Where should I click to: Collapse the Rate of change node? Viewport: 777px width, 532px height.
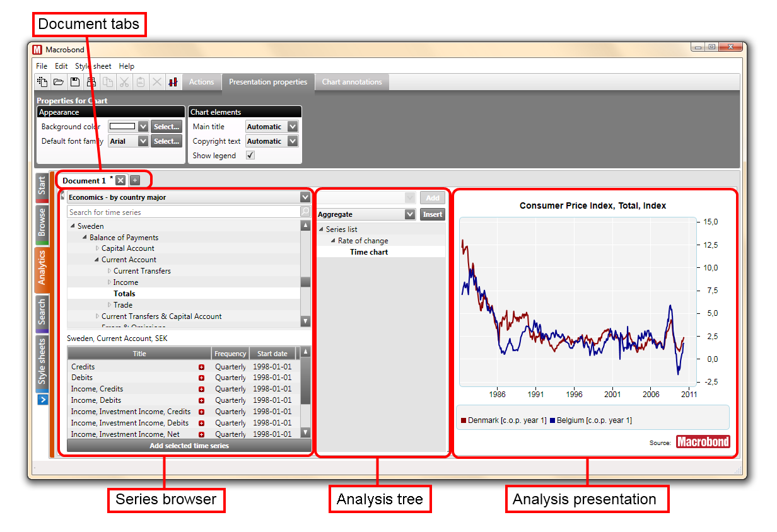pyautogui.click(x=333, y=241)
